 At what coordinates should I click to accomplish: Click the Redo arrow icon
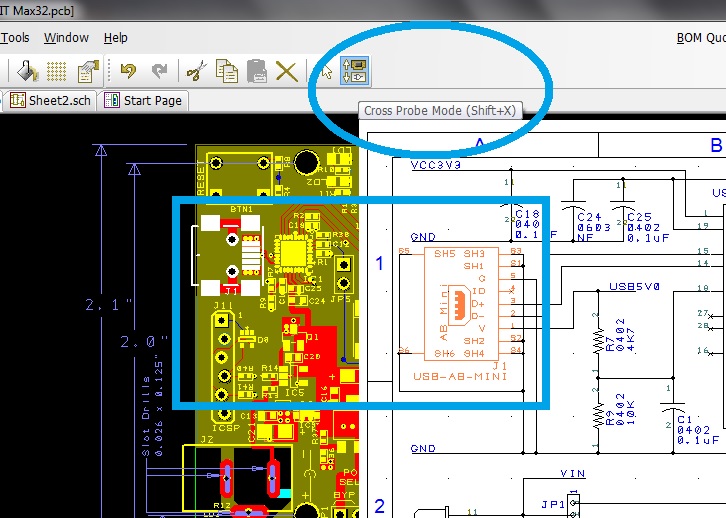click(159, 71)
